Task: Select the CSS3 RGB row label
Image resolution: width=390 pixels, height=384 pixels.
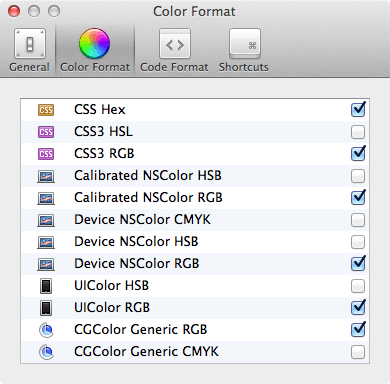Action: pos(104,154)
